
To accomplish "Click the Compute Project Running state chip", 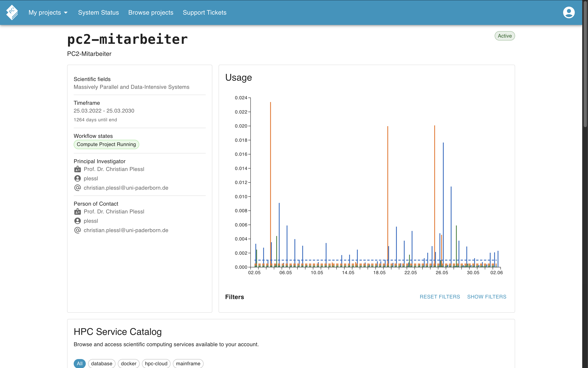I will [x=106, y=144].
